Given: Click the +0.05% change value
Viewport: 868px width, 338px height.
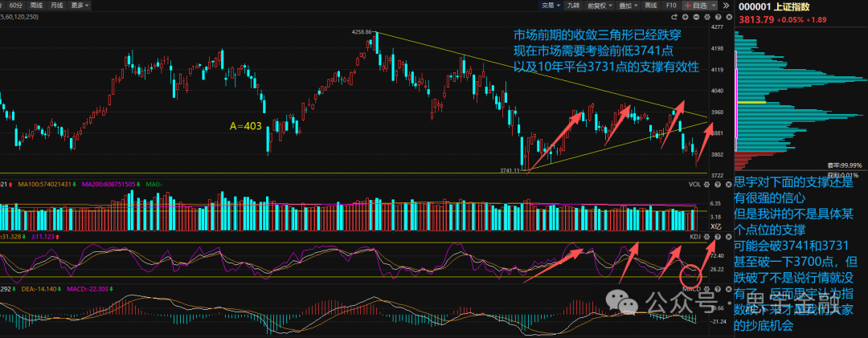Looking at the screenshot, I should click(x=789, y=20).
